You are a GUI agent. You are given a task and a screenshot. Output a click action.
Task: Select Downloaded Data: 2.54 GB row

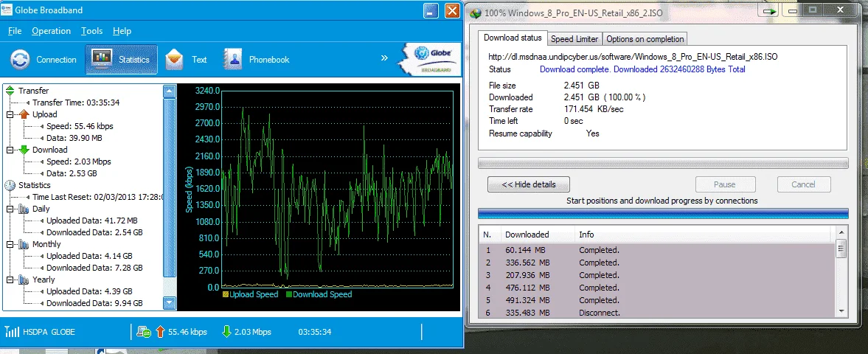(94, 232)
